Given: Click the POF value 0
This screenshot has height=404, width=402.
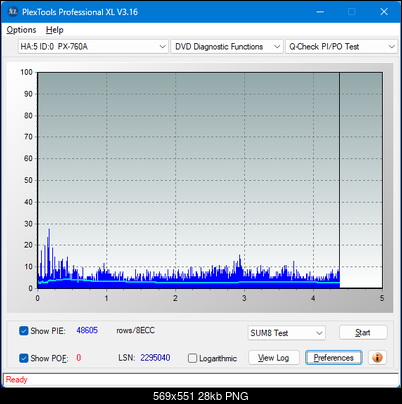Looking at the screenshot, I should 79,358.
